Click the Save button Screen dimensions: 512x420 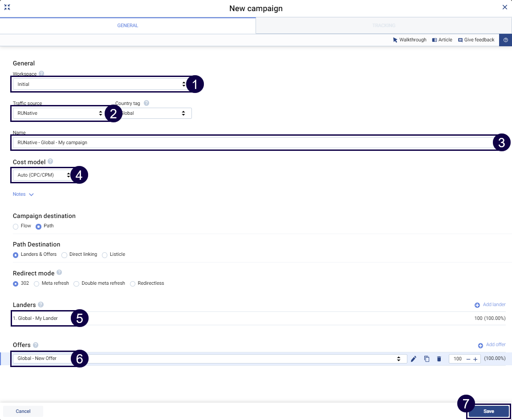click(488, 412)
